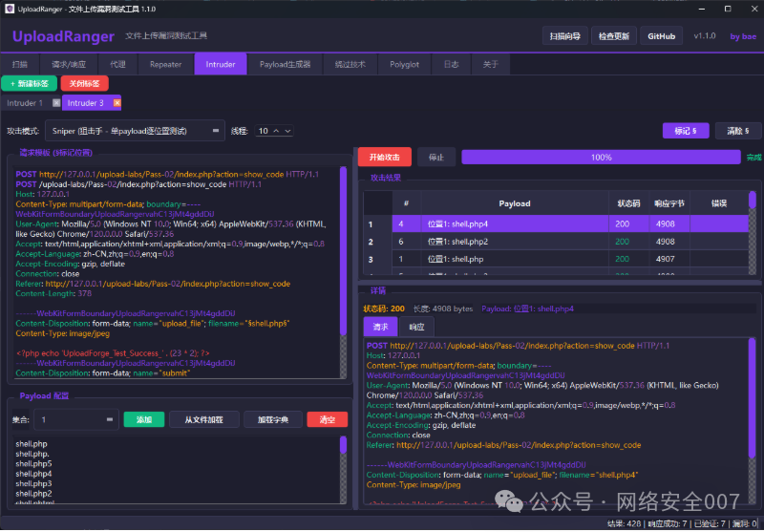
Task: Click the v1.1.0 version label
Action: [x=705, y=36]
